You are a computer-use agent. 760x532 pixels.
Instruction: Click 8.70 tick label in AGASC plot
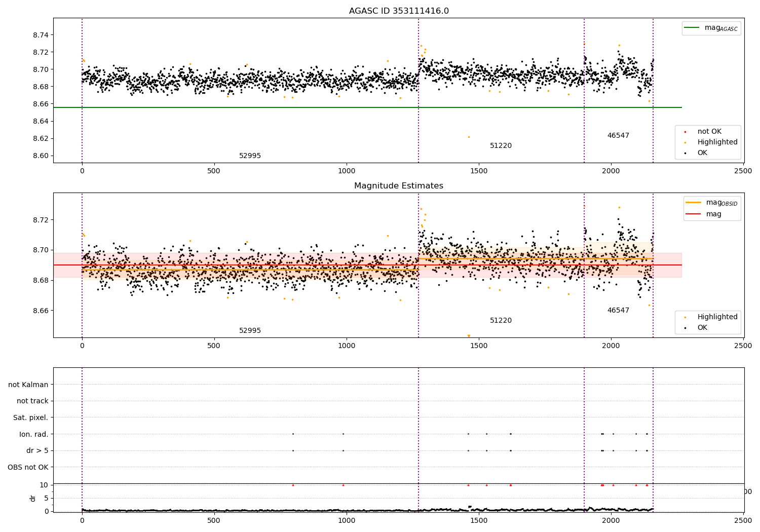pyautogui.click(x=40, y=69)
